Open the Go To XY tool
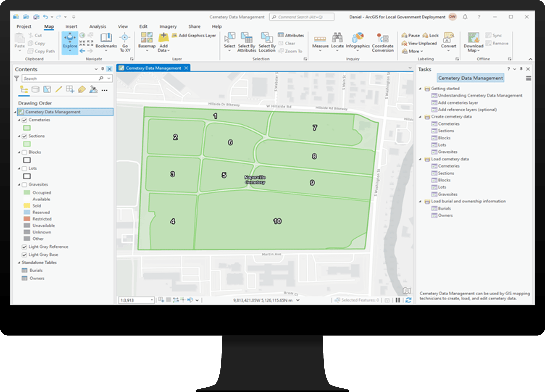This screenshot has height=392, width=545. point(125,43)
